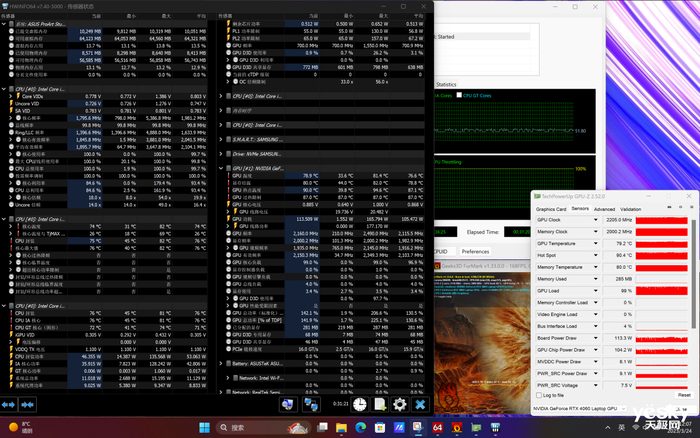Show hidden system tray icons
This screenshot has width=700, height=438.
pos(608,428)
